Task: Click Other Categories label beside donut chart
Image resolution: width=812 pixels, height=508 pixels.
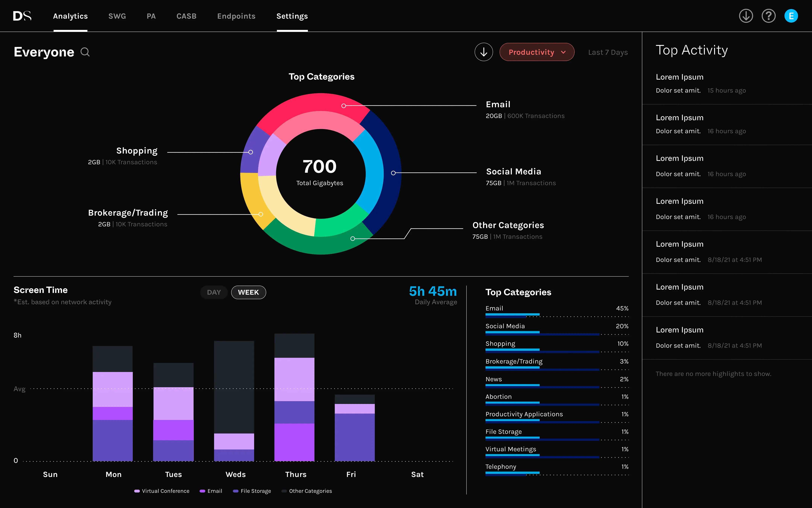Action: pyautogui.click(x=508, y=225)
